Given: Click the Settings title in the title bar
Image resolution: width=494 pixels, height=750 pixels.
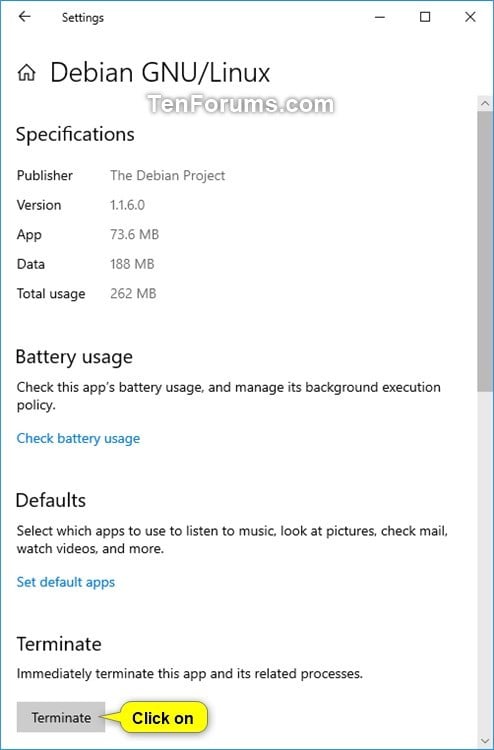Looking at the screenshot, I should [83, 17].
